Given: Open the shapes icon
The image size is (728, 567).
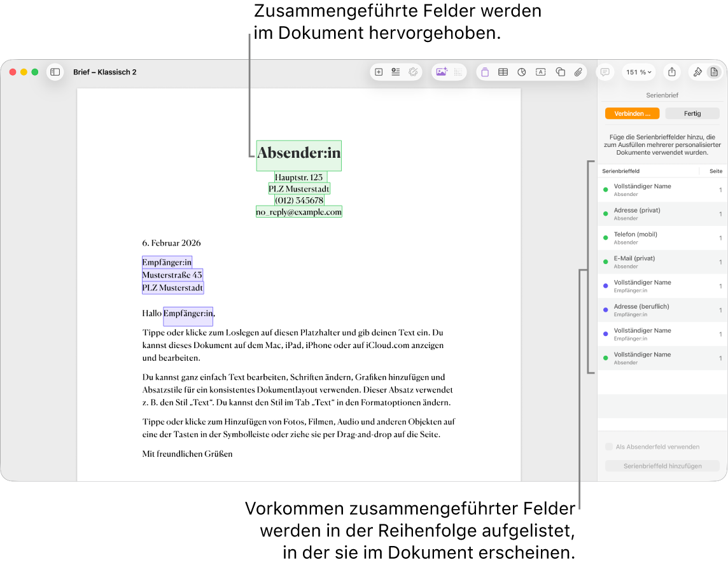Looking at the screenshot, I should [561, 72].
